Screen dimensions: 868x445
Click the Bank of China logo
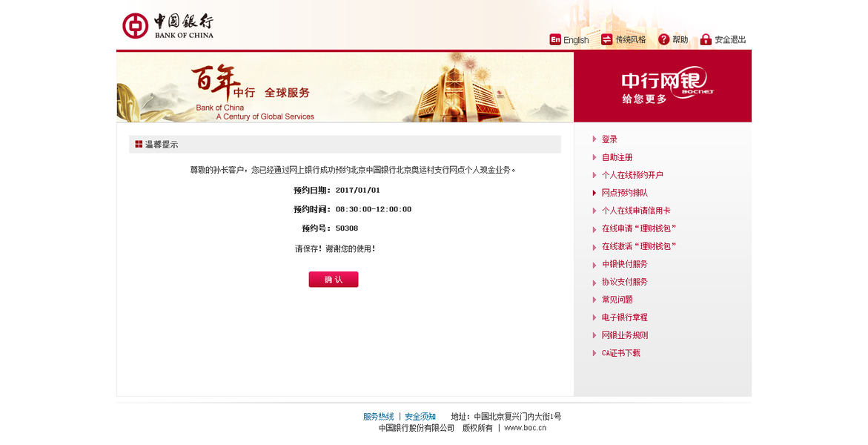(168, 26)
